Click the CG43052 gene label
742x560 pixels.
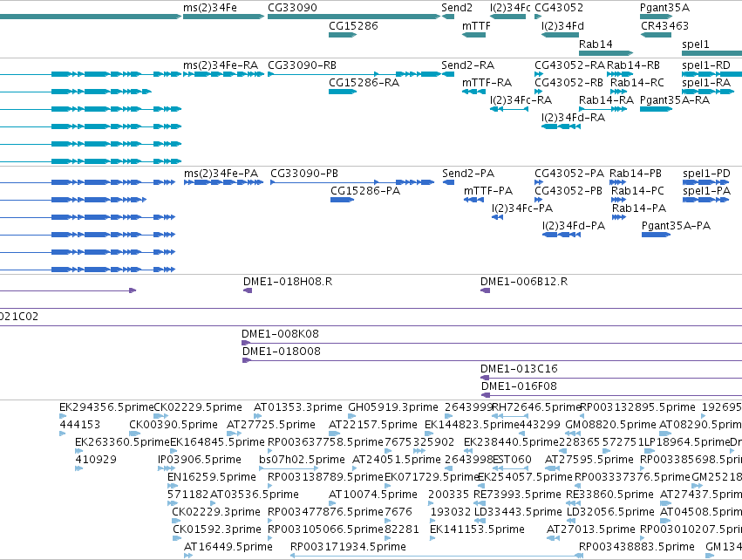click(559, 8)
